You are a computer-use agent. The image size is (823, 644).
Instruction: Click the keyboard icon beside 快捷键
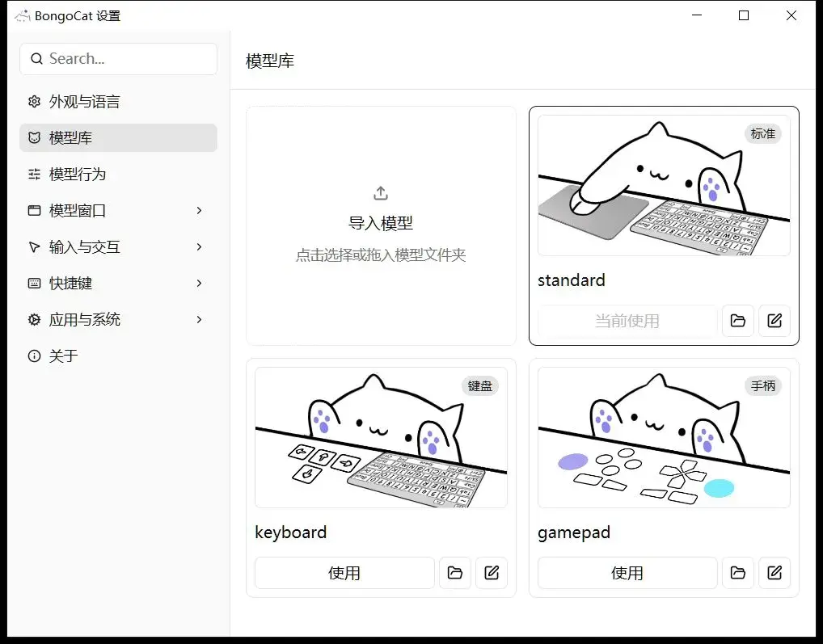click(x=34, y=283)
